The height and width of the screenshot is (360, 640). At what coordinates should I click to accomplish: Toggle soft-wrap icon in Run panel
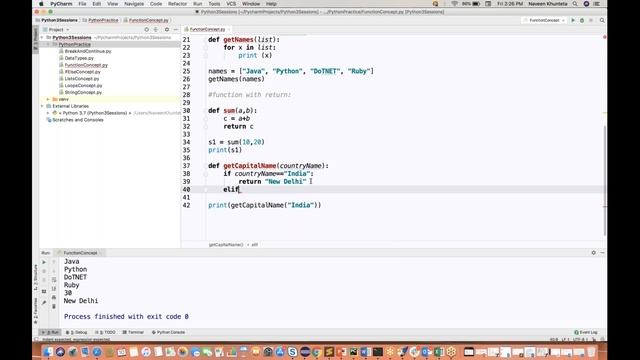[x=54, y=280]
